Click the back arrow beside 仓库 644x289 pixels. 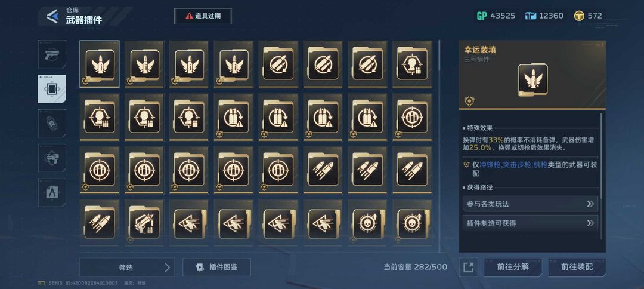[52, 17]
